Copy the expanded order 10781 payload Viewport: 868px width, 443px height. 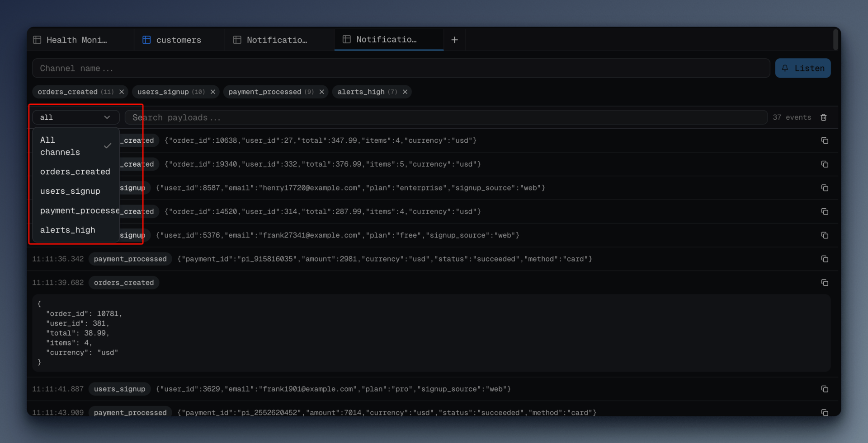(825, 283)
